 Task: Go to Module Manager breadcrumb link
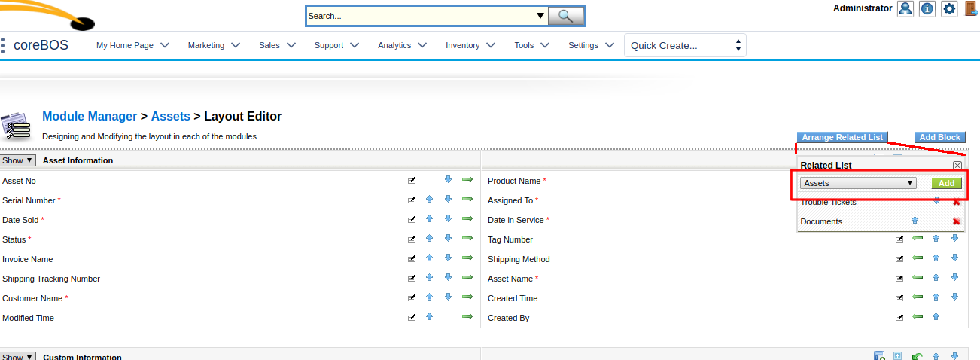[90, 117]
